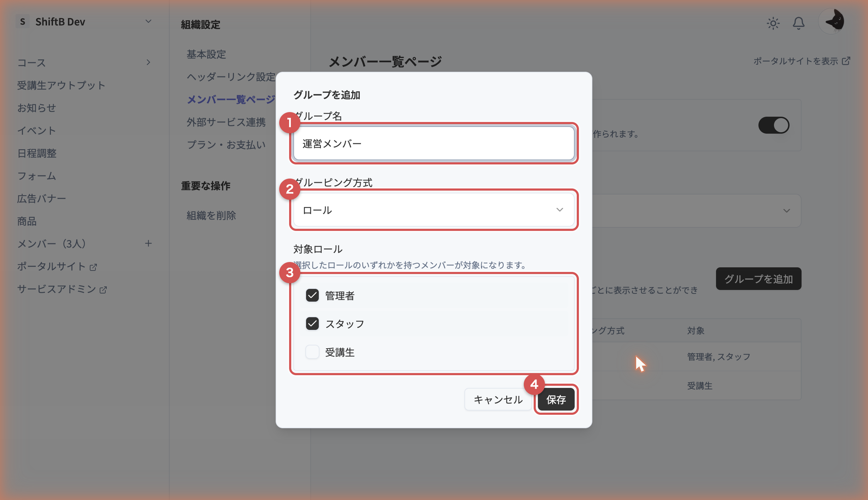
Task: Open 外部サービス連携 menu item
Action: click(226, 122)
